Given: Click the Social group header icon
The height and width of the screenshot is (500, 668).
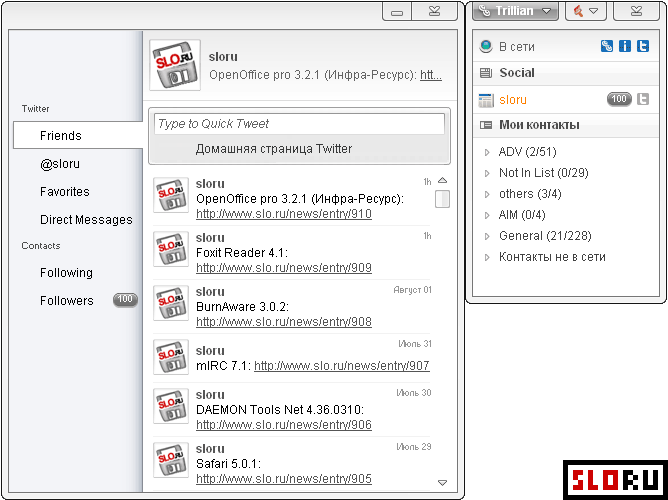Looking at the screenshot, I should (x=486, y=73).
